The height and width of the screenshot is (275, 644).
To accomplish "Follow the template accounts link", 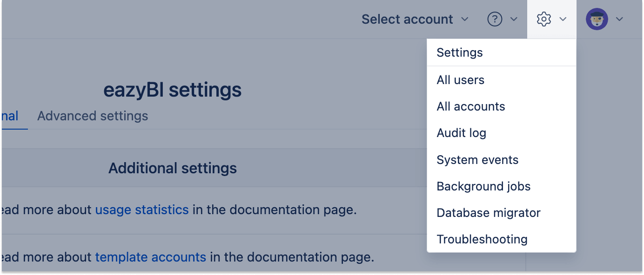I will pyautogui.click(x=150, y=257).
